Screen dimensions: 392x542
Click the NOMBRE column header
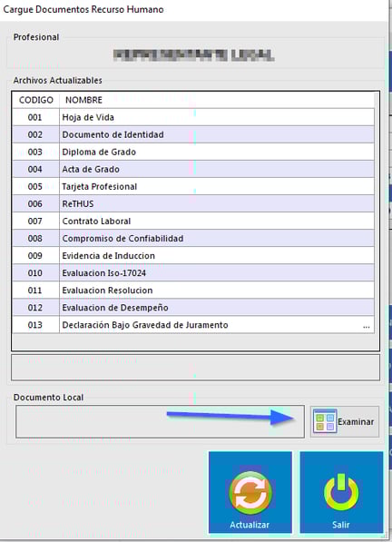click(x=83, y=100)
